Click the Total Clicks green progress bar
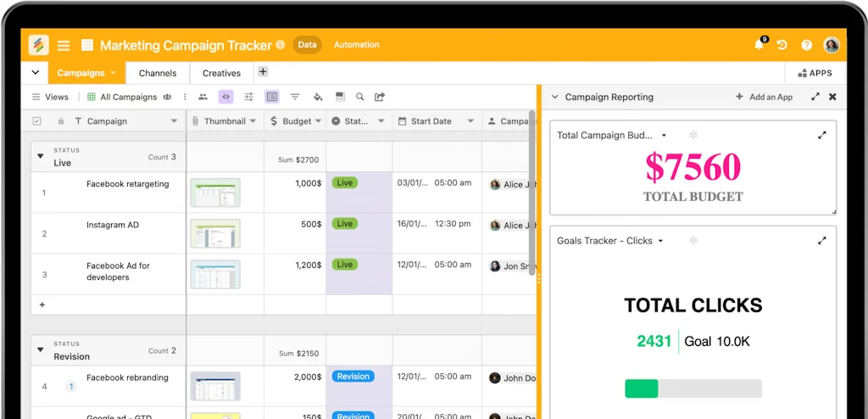Screen dimensions: 868x419 coord(642,388)
